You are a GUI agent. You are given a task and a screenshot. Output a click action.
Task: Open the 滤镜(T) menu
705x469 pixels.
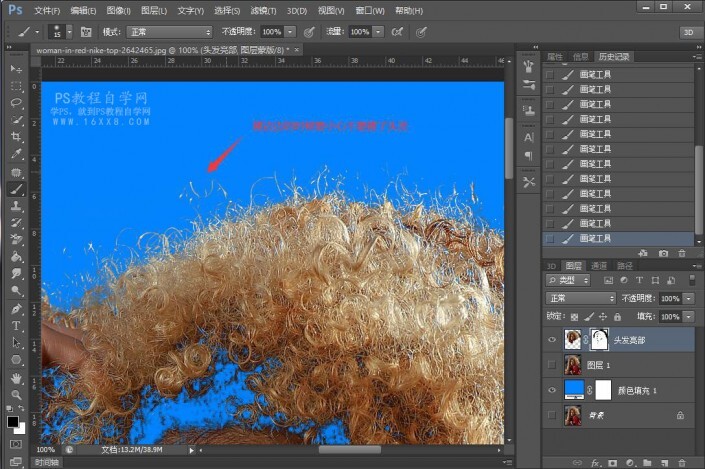click(264, 10)
